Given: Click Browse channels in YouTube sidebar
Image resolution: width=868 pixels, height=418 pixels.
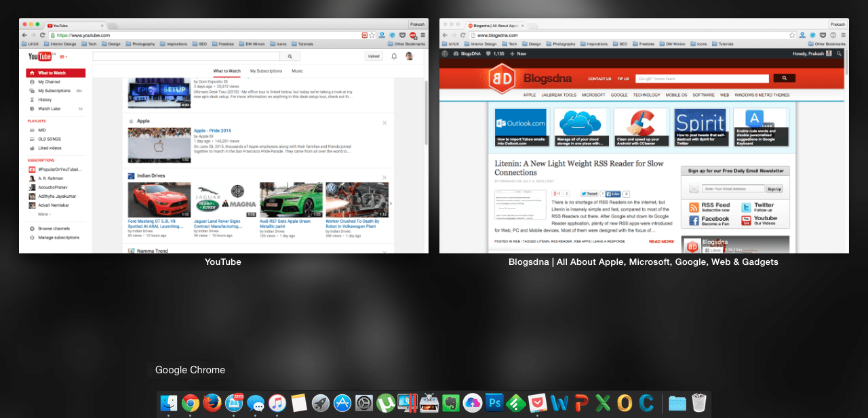Looking at the screenshot, I should click(54, 229).
